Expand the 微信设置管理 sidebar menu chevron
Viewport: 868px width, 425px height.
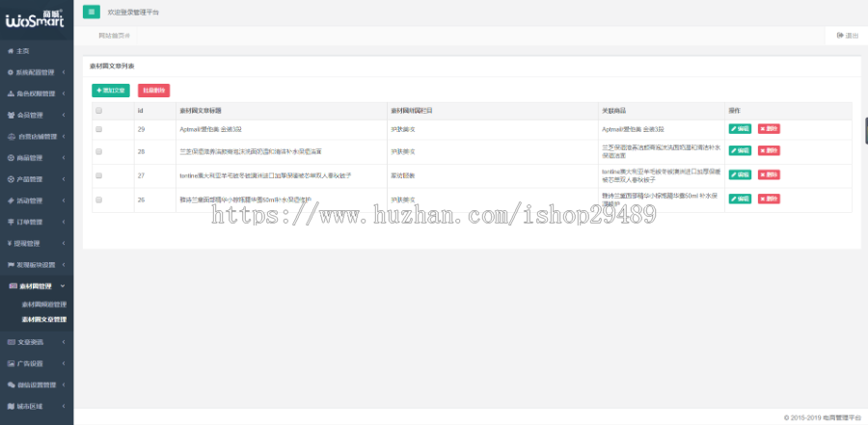[64, 385]
